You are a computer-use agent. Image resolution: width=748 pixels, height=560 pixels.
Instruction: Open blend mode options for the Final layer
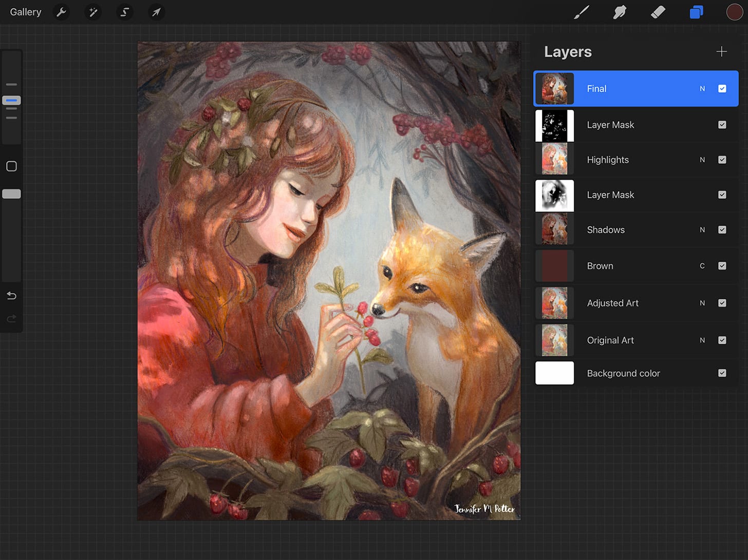click(x=702, y=88)
